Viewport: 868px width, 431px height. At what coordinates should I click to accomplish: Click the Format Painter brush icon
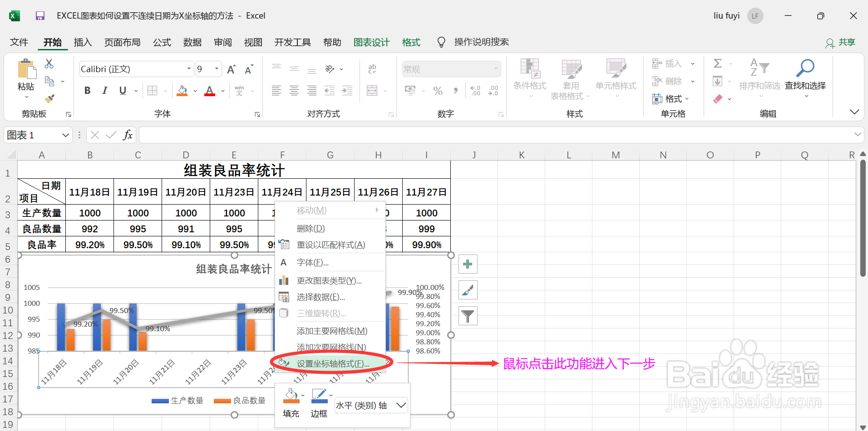tap(49, 98)
